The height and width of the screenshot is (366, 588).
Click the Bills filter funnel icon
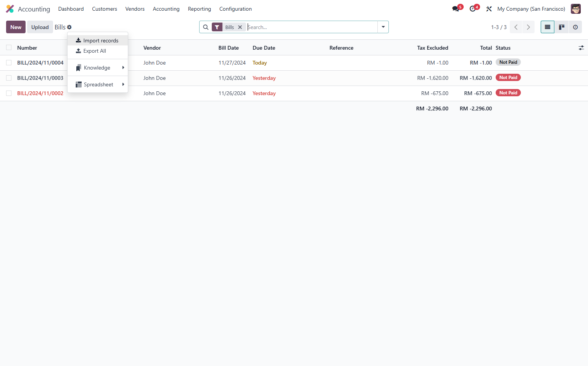[217, 27]
